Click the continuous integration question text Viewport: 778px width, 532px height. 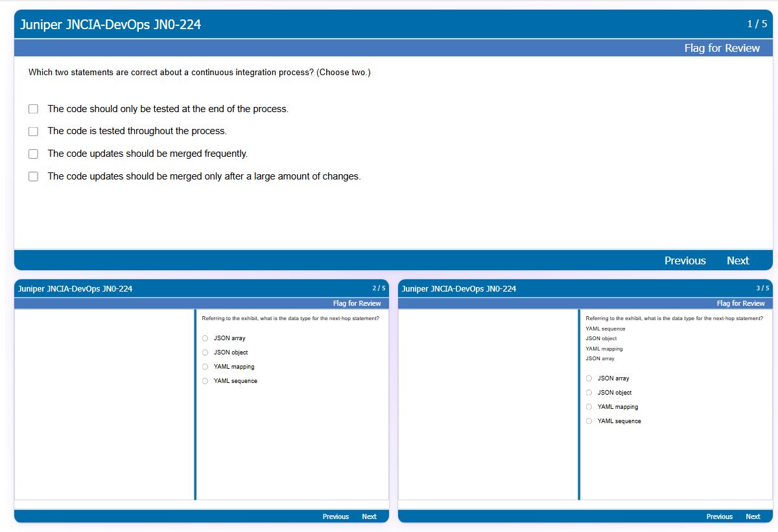[x=200, y=73]
